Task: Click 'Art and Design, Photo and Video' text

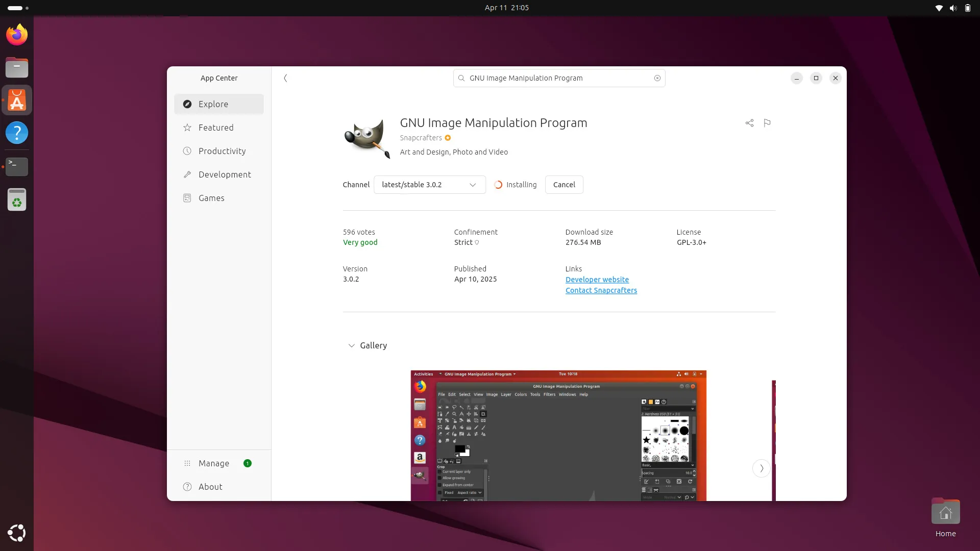Action: pos(454,152)
